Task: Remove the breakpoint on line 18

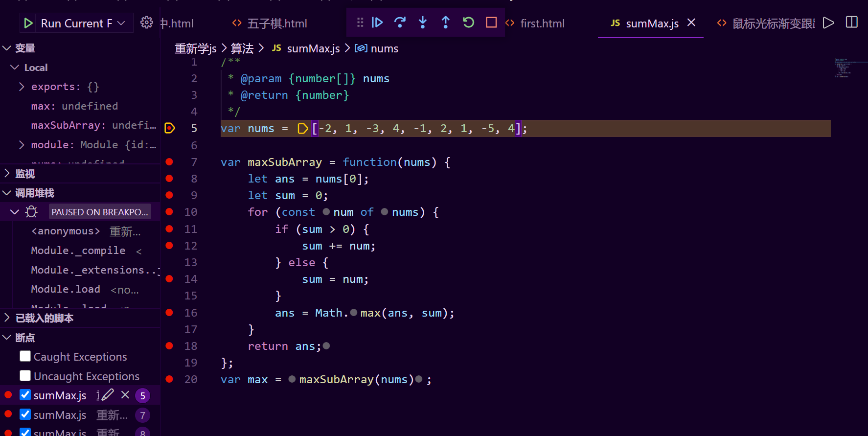Action: (x=169, y=346)
